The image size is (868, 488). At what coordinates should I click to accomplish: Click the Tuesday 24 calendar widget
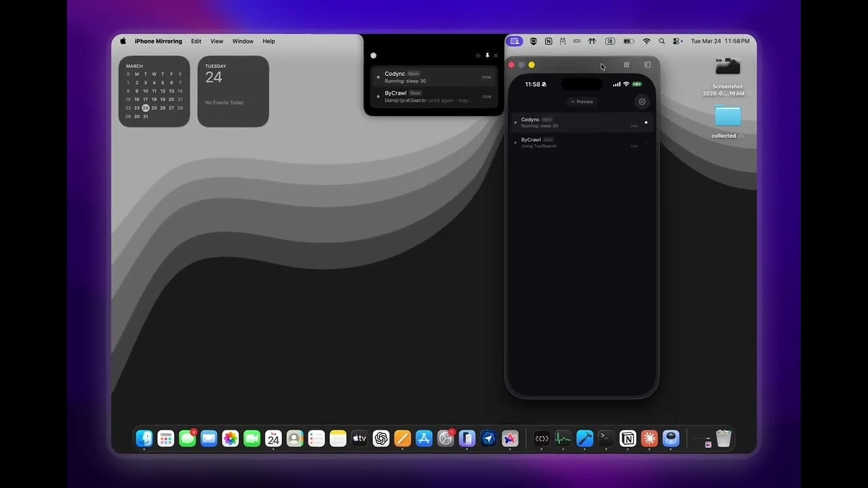[x=233, y=91]
